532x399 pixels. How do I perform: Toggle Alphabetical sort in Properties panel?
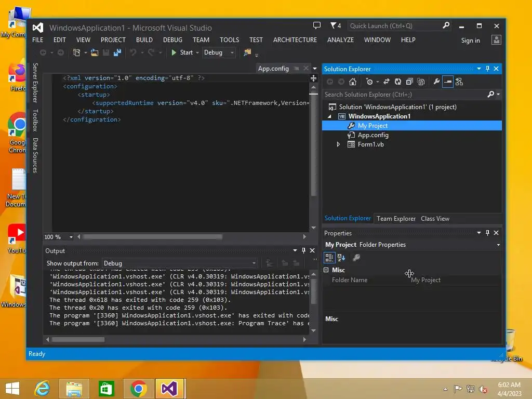click(341, 258)
